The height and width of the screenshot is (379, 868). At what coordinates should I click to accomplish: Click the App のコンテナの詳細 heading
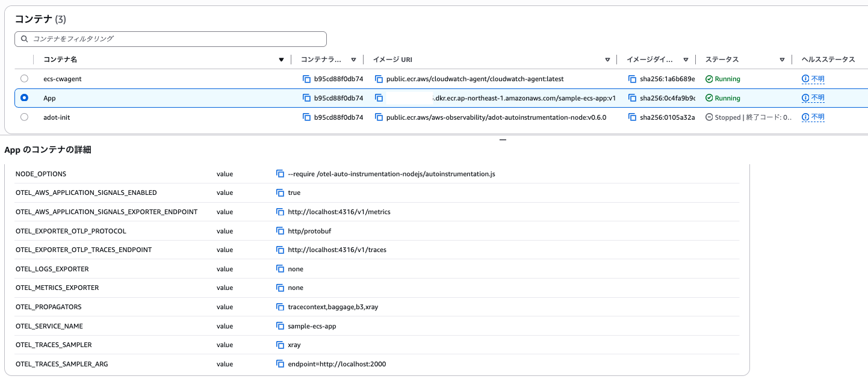(x=48, y=150)
